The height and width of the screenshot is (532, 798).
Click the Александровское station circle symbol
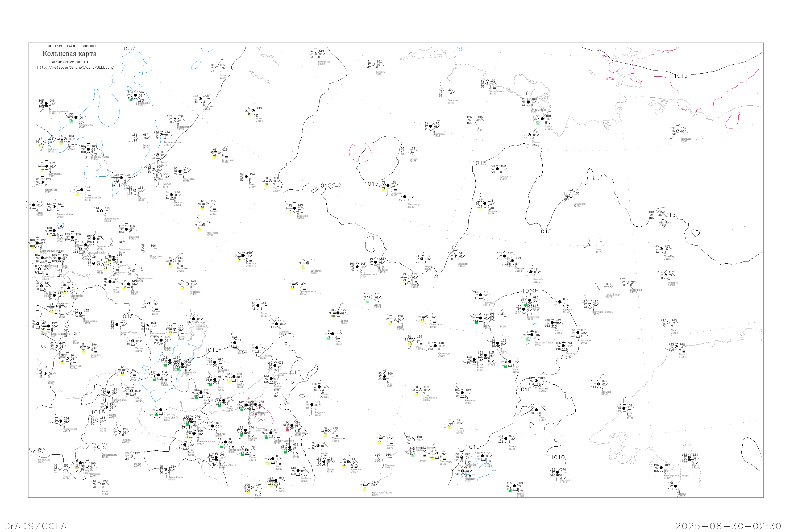click(46, 103)
